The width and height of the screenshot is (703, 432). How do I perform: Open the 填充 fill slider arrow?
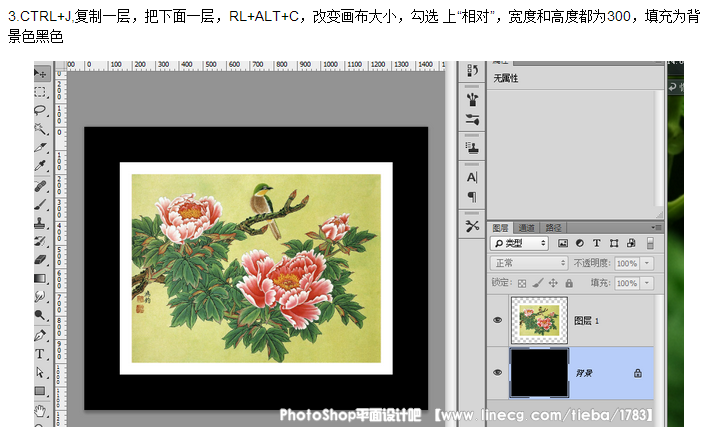tap(647, 283)
